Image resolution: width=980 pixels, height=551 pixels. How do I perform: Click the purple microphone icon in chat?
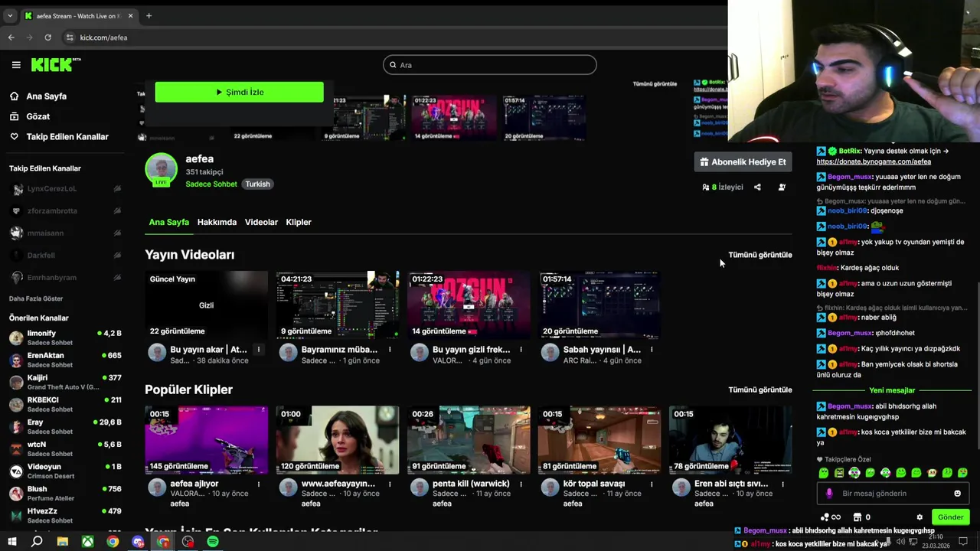tap(829, 494)
